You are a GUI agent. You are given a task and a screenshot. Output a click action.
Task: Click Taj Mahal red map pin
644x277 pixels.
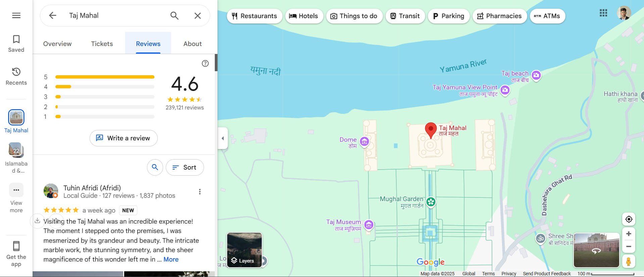click(431, 130)
